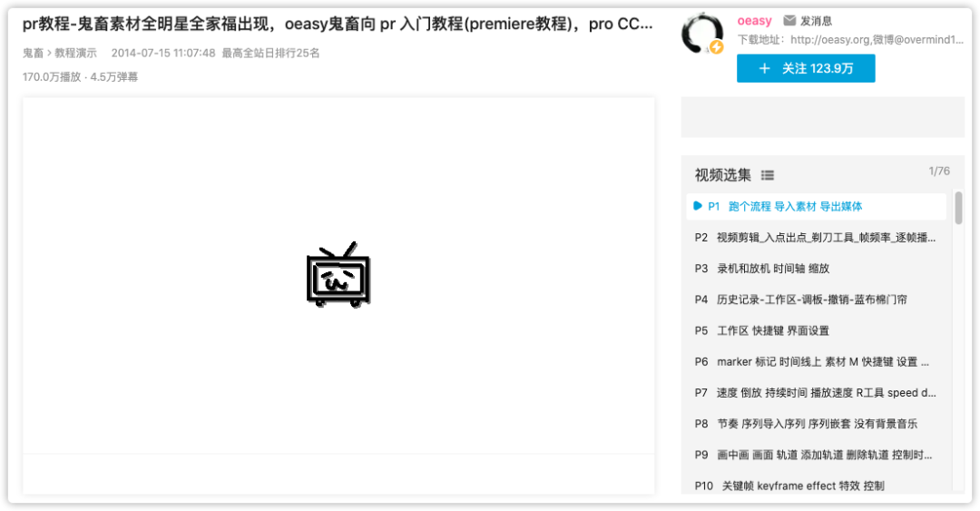Viewport: 980px width, 511px height.
Task: Click the playing indicator beside P1
Action: pyautogui.click(x=698, y=206)
